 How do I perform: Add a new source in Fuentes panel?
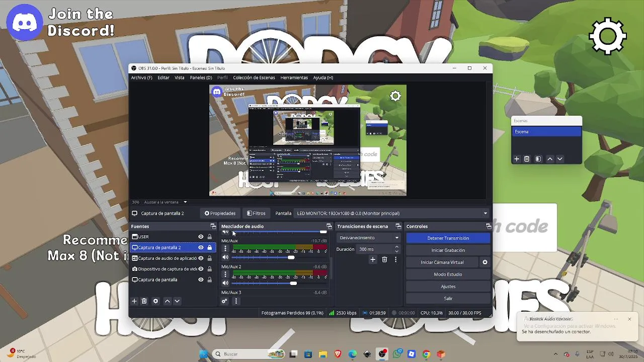tap(134, 301)
